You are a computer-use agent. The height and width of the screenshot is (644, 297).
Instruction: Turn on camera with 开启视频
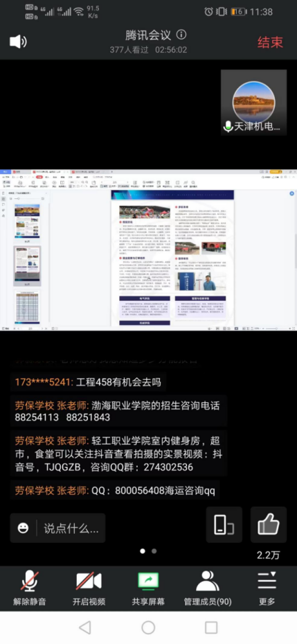point(89,588)
